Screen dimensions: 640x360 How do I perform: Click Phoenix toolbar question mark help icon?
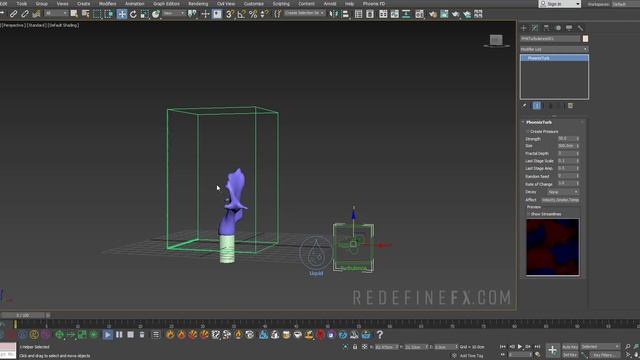(x=380, y=335)
